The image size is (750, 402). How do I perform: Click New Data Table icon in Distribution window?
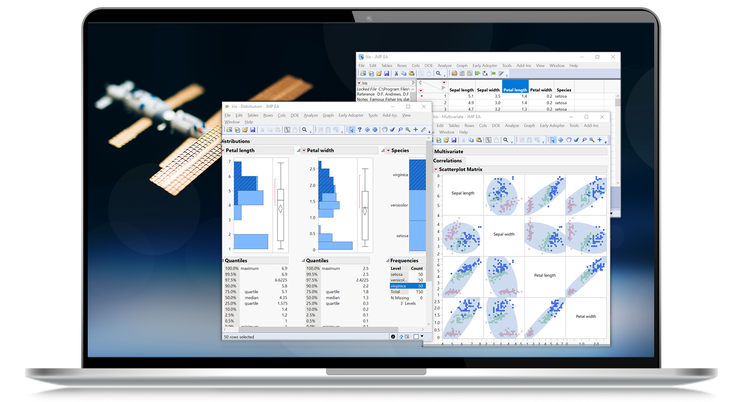229,130
